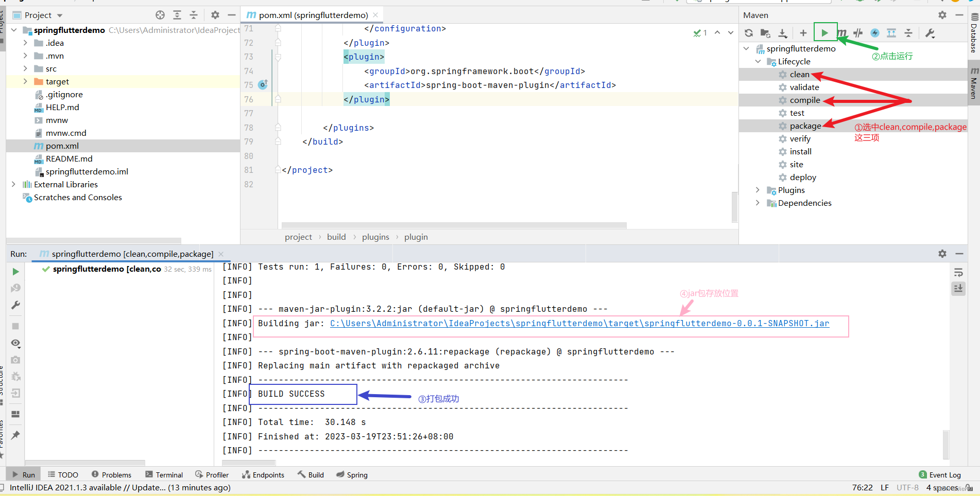Click the 'build' breadcrumb

point(336,237)
